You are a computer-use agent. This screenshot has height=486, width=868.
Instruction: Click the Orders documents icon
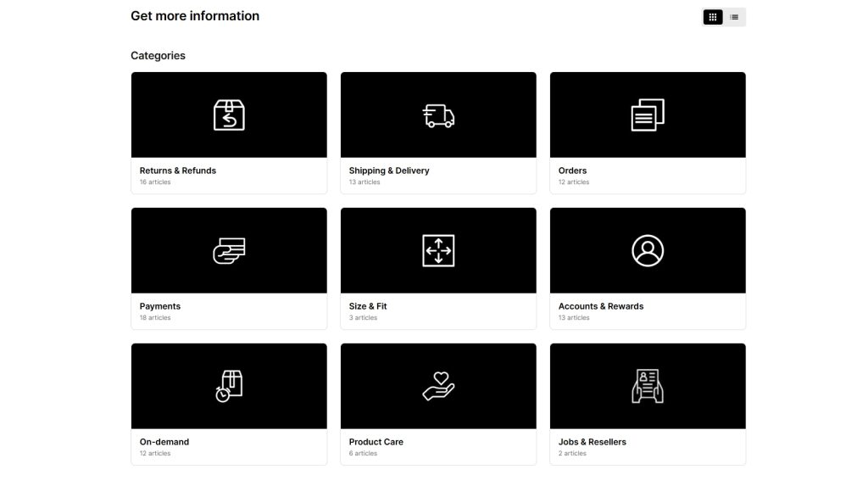coord(648,115)
